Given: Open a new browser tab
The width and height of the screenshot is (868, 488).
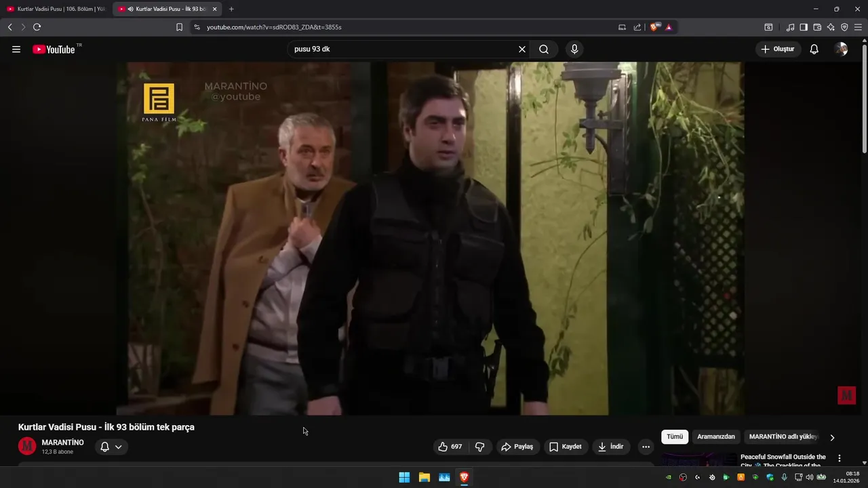Looking at the screenshot, I should (231, 9).
